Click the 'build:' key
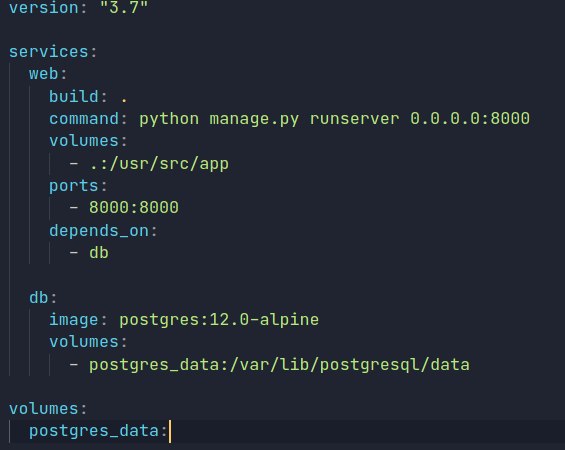 [78, 97]
